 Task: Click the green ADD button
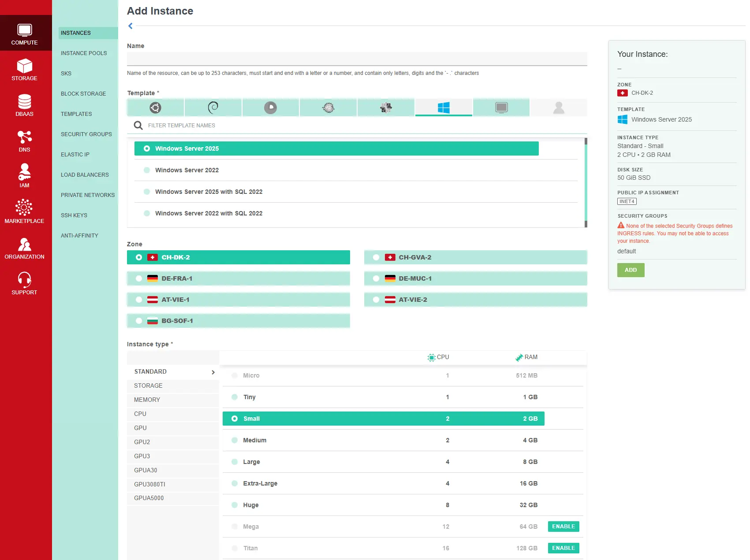(631, 270)
